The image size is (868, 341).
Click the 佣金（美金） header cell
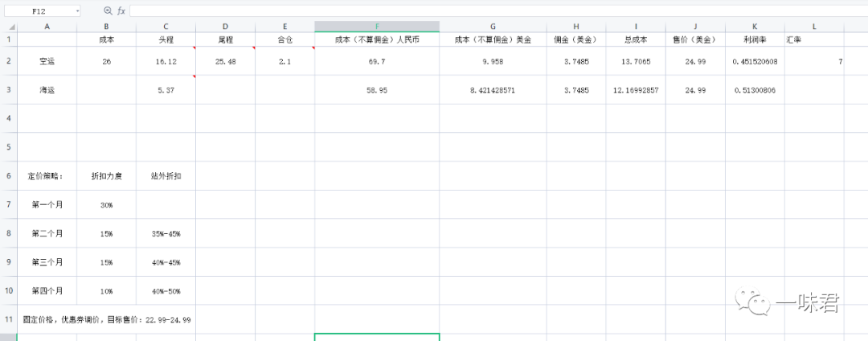tap(576, 39)
